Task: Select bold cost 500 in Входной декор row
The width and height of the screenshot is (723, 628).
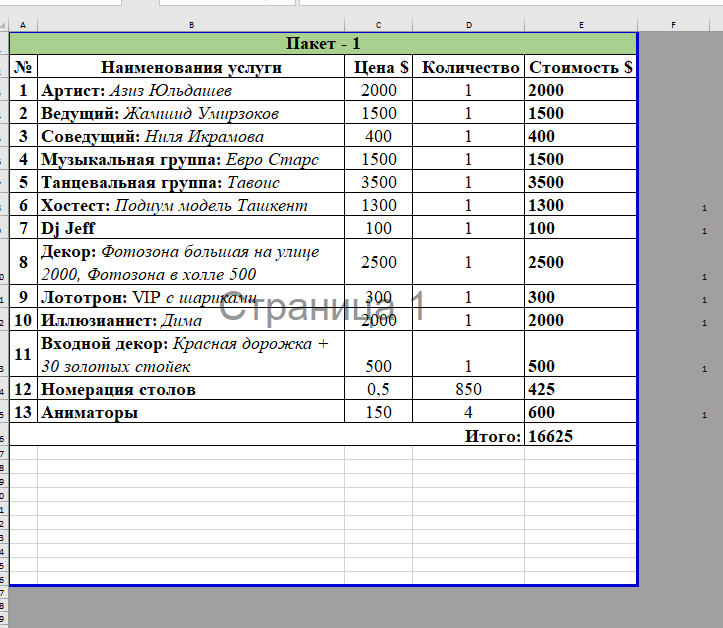Action: 581,354
